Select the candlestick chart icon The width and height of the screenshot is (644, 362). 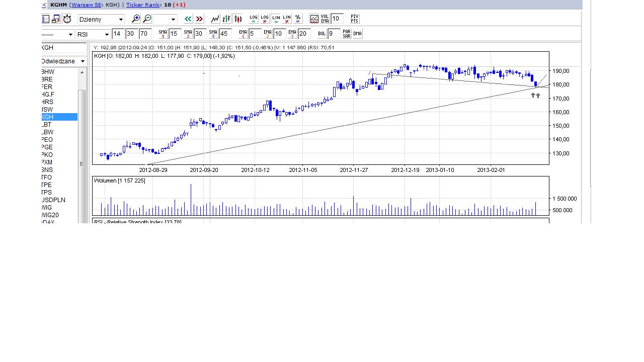coord(237,19)
